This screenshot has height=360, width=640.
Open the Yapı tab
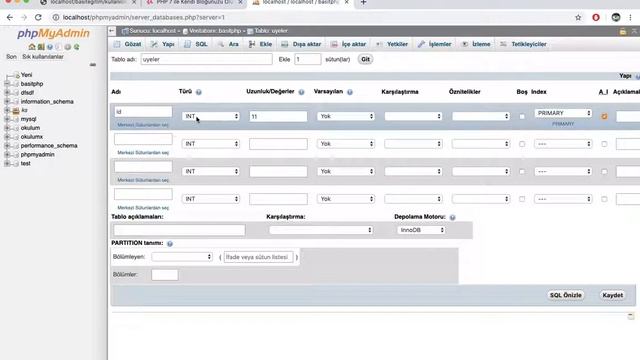(x=163, y=44)
